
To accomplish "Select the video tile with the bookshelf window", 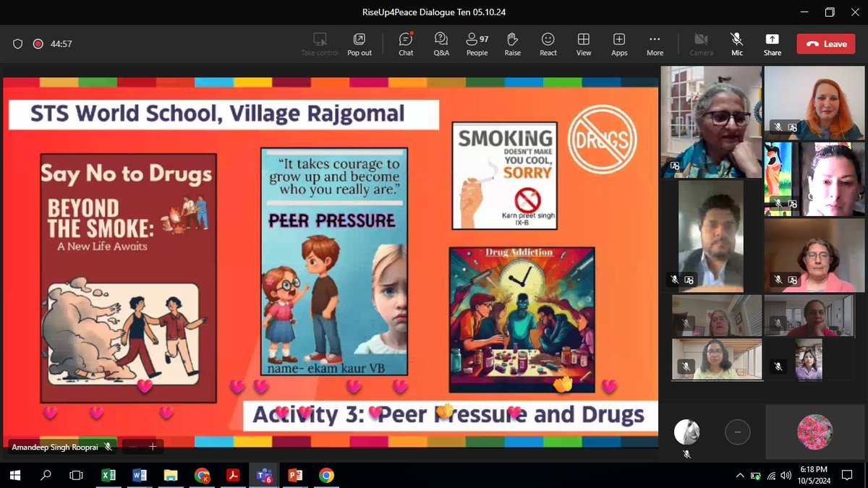I will tap(711, 121).
